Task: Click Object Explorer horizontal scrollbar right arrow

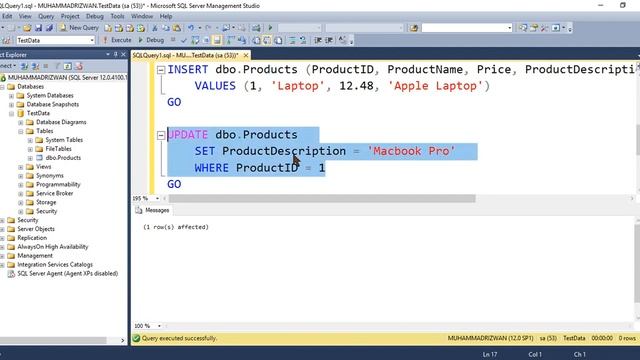Action: [122, 340]
